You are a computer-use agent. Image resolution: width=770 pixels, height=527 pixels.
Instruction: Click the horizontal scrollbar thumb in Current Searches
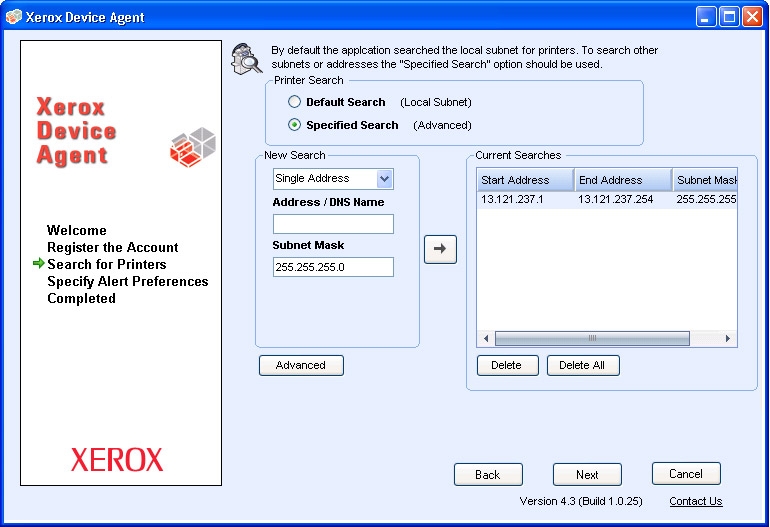click(x=592, y=338)
